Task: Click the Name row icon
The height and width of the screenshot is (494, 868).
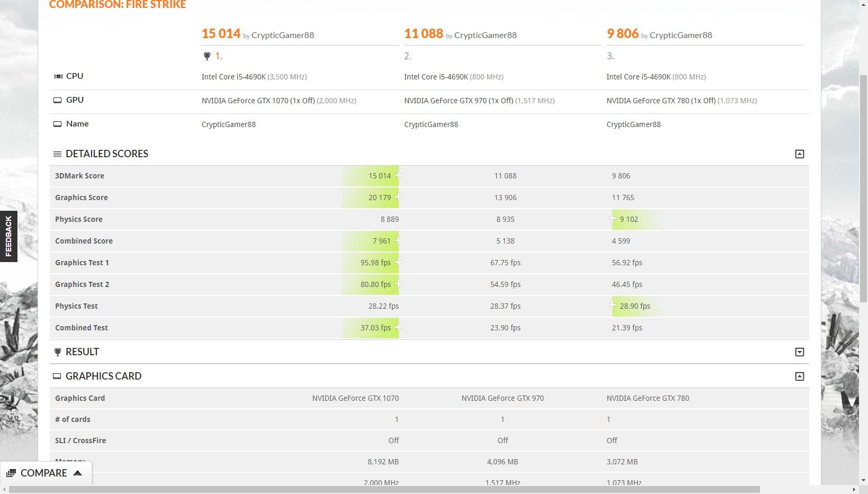Action: tap(57, 124)
